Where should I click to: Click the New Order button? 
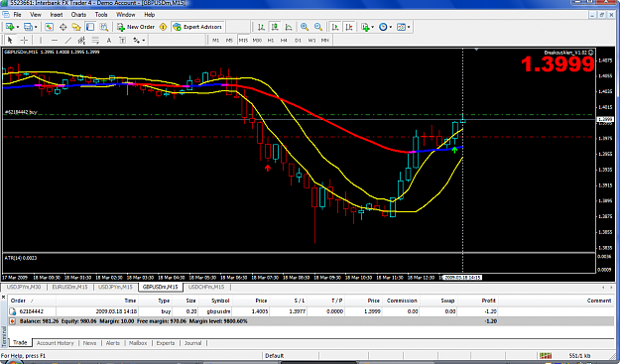pyautogui.click(x=136, y=27)
